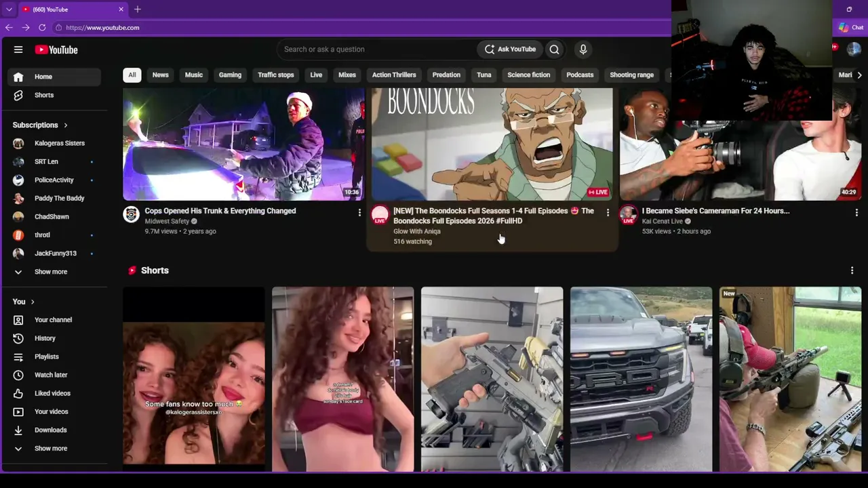Open the "Some fans know too much" Short
The width and height of the screenshot is (868, 488).
[x=193, y=379]
